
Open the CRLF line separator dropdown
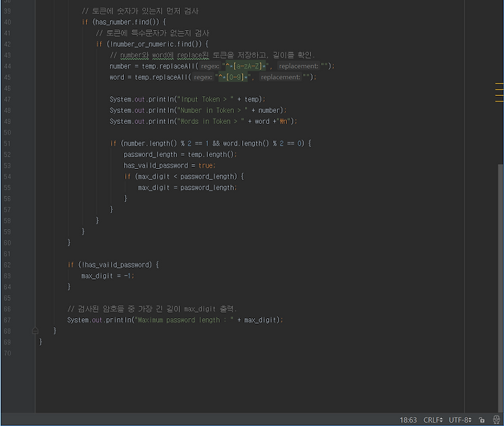pos(433,420)
